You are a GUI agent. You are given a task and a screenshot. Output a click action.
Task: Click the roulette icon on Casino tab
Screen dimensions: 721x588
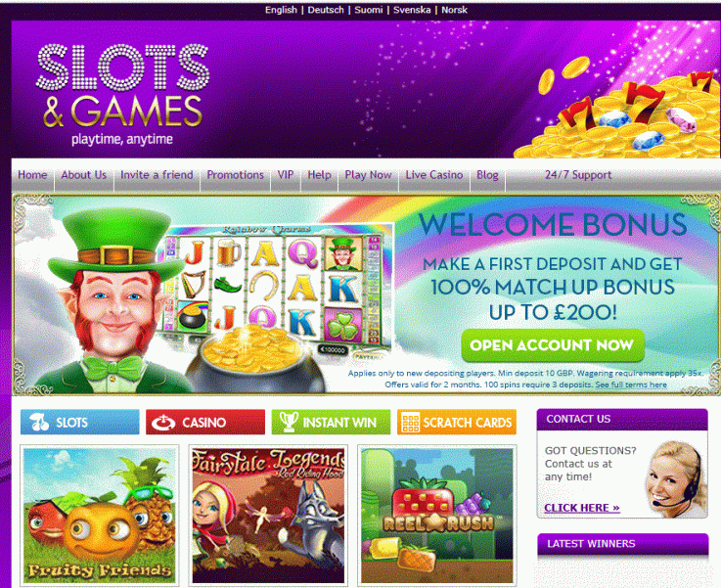(x=163, y=423)
